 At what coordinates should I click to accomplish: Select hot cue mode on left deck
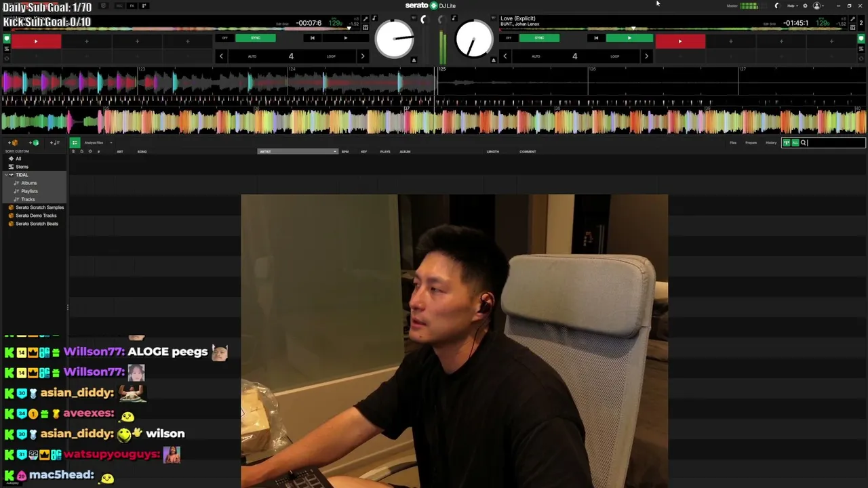[7, 39]
